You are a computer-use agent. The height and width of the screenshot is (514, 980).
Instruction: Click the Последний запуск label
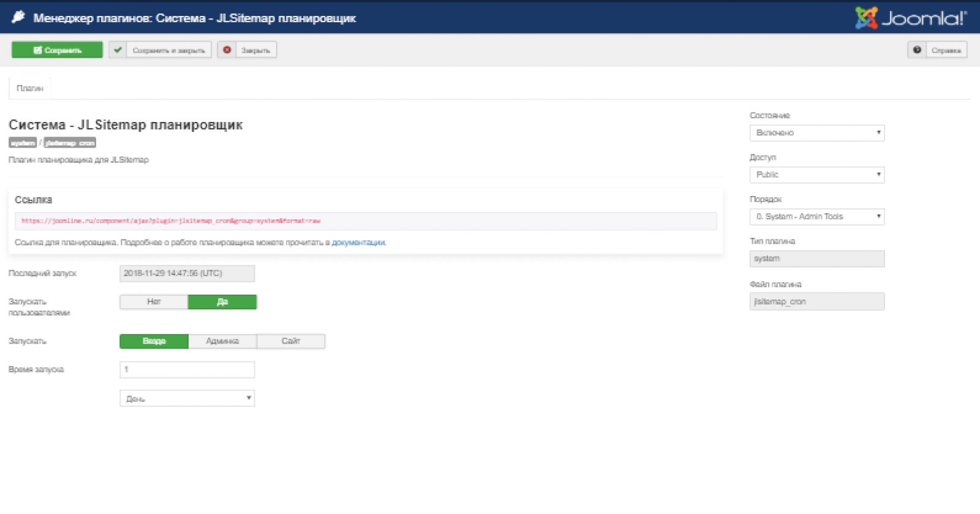click(42, 273)
